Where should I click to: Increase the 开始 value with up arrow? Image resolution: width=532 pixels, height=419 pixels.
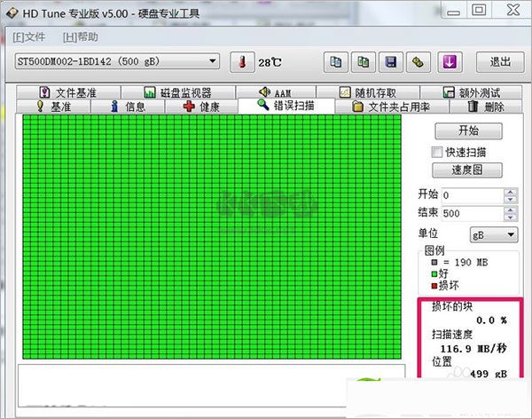(511, 192)
